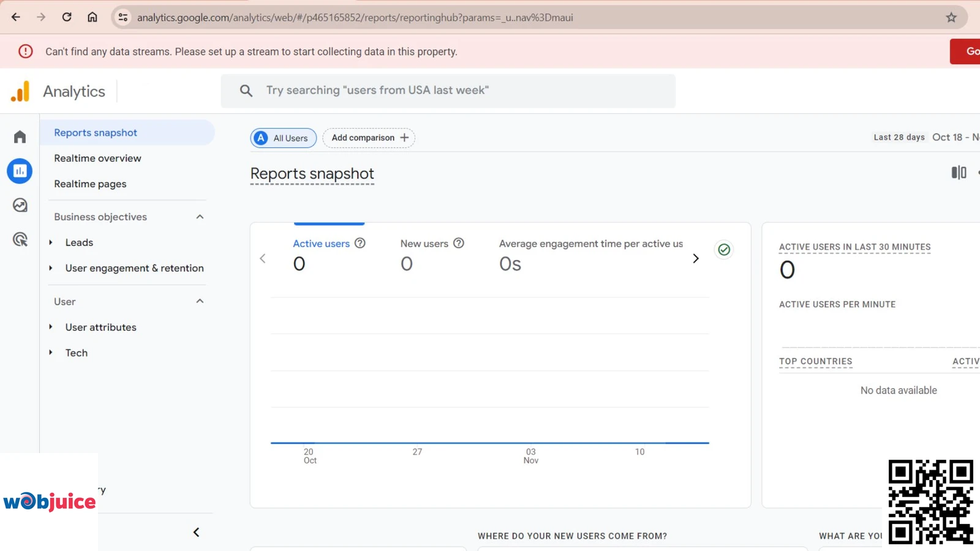
Task: Open the Last 28 days date range
Action: (x=899, y=137)
